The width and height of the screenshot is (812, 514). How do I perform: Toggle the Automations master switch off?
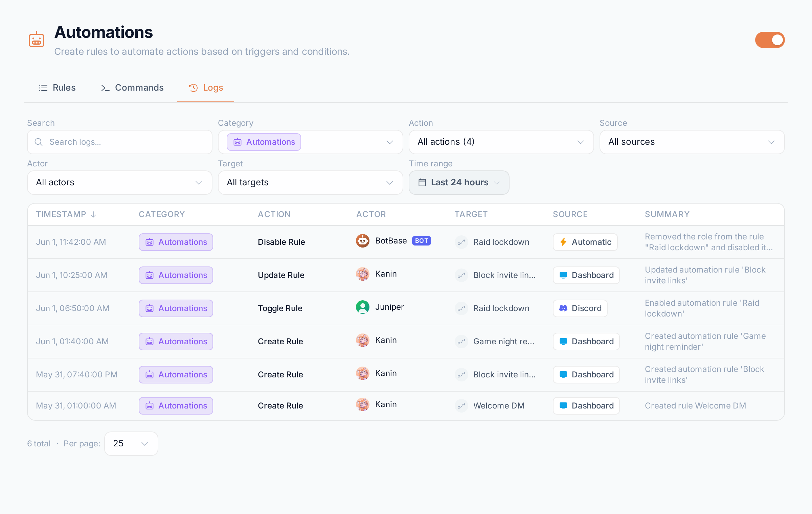click(770, 40)
